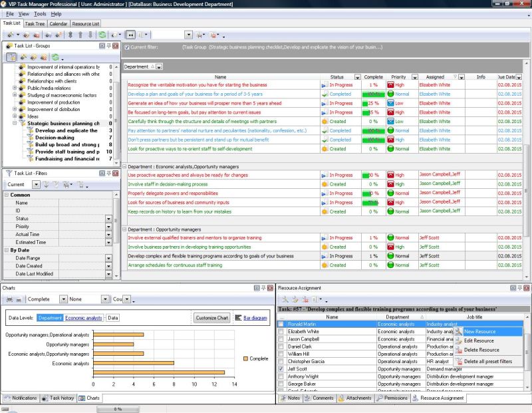Select New Resource from context menu
This screenshot has height=413, width=532.
[479, 331]
